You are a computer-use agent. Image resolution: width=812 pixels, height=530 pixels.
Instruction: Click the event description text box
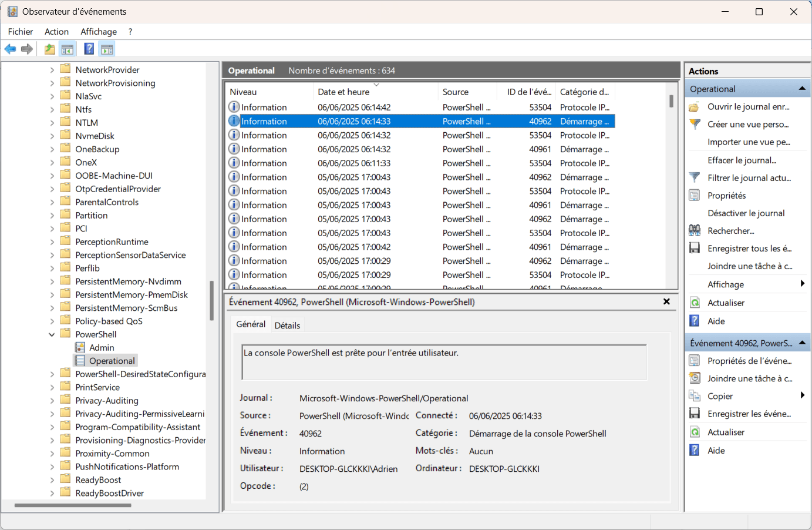(x=444, y=362)
